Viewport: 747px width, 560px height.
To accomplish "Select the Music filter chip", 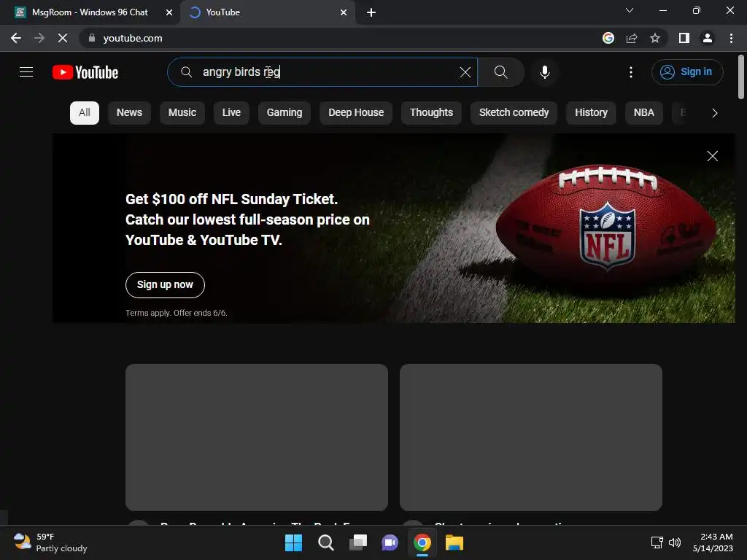I will tap(182, 113).
